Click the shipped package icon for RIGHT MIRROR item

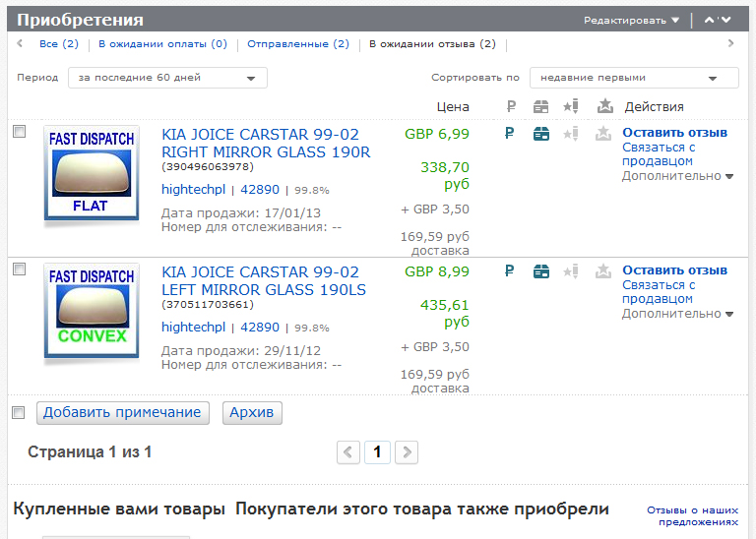pos(540,135)
